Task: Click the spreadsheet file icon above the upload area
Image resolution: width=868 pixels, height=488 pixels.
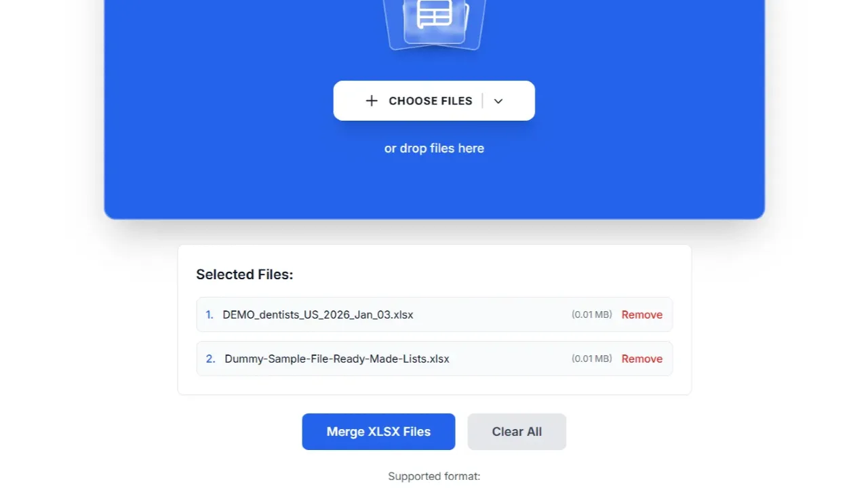Action: pos(434,20)
